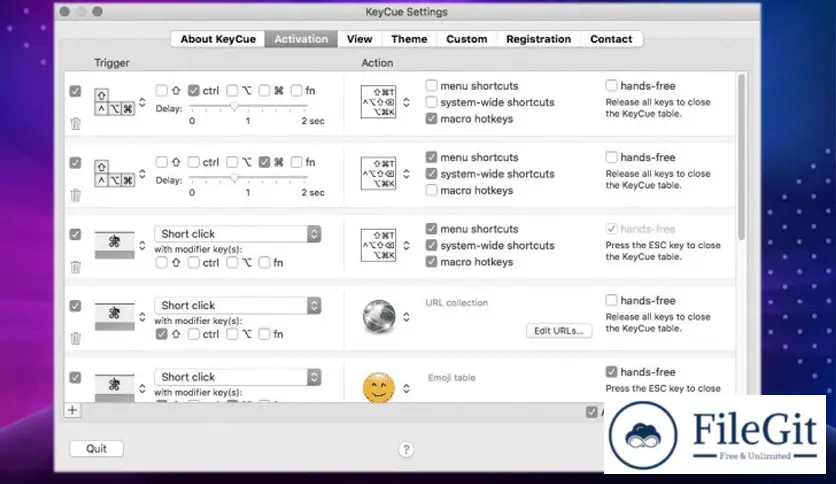Check the option modifier in the second row

[x=232, y=162]
